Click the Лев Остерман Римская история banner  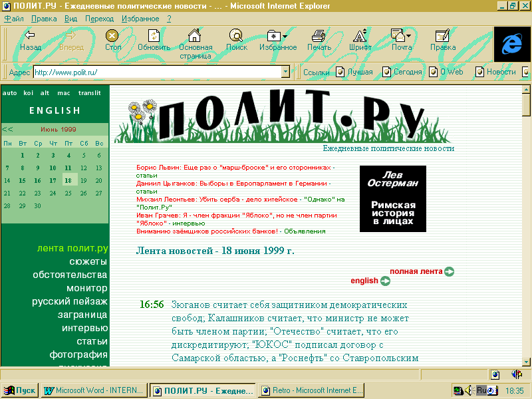coord(393,199)
